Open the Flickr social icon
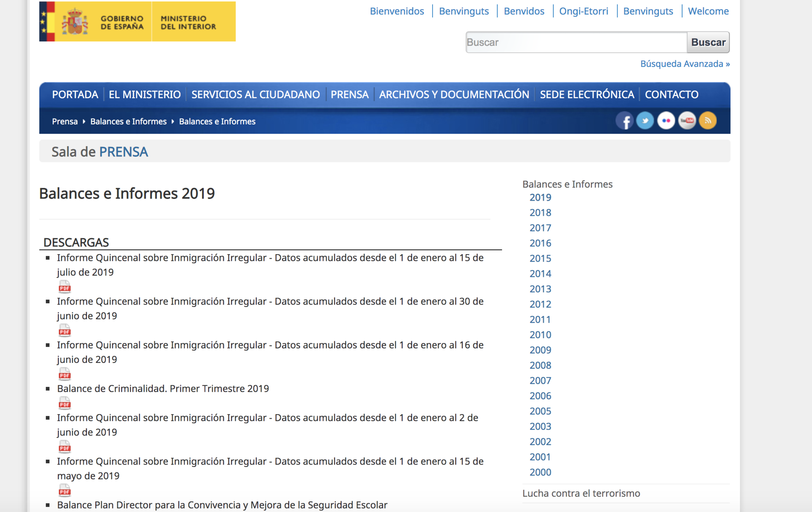This screenshot has width=812, height=512. coord(666,121)
